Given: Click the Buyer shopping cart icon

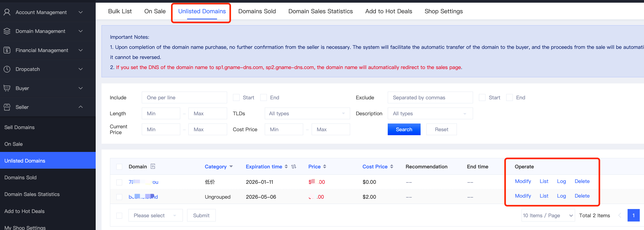Looking at the screenshot, I should tap(7, 88).
